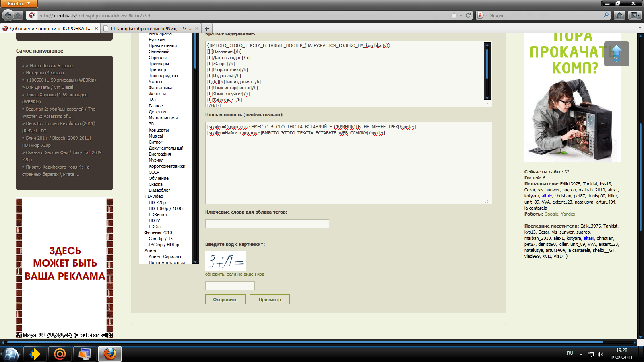Viewport: 644px width, 362px height.
Task: Click the captcha image 3+7=
Action: point(225,261)
